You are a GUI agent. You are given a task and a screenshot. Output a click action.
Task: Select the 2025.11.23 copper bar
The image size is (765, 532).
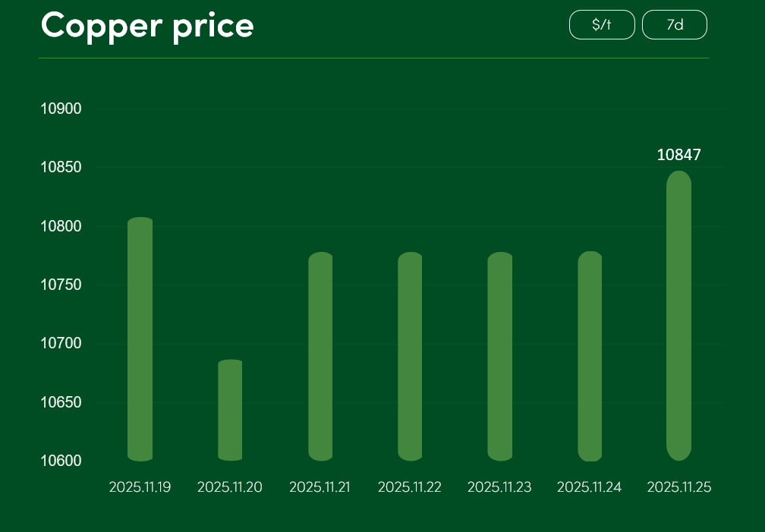tap(499, 357)
